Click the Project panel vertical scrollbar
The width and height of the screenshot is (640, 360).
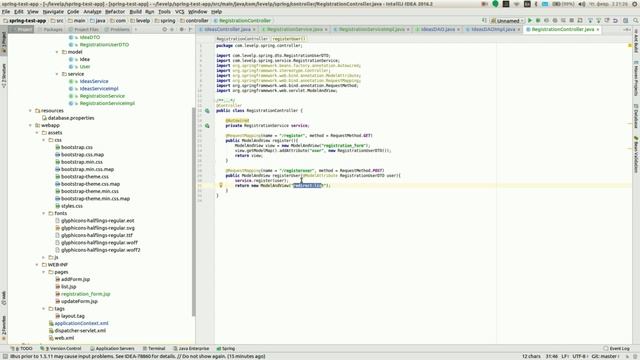coord(193,211)
